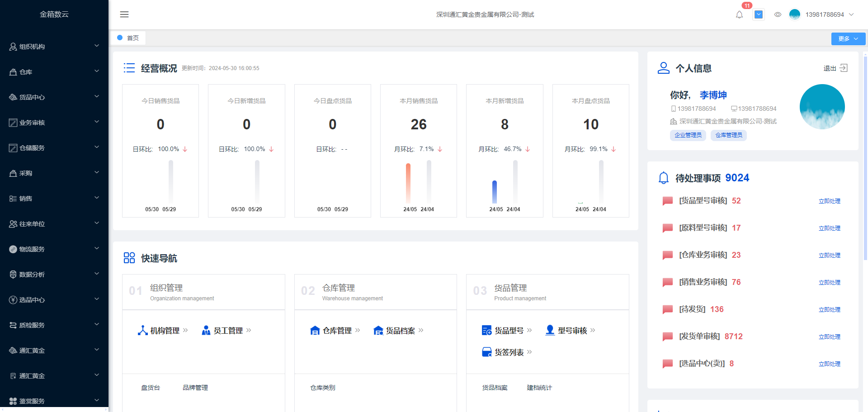Click the 数据分析 sidebar icon
Screen dimensions: 868x412
click(13, 275)
